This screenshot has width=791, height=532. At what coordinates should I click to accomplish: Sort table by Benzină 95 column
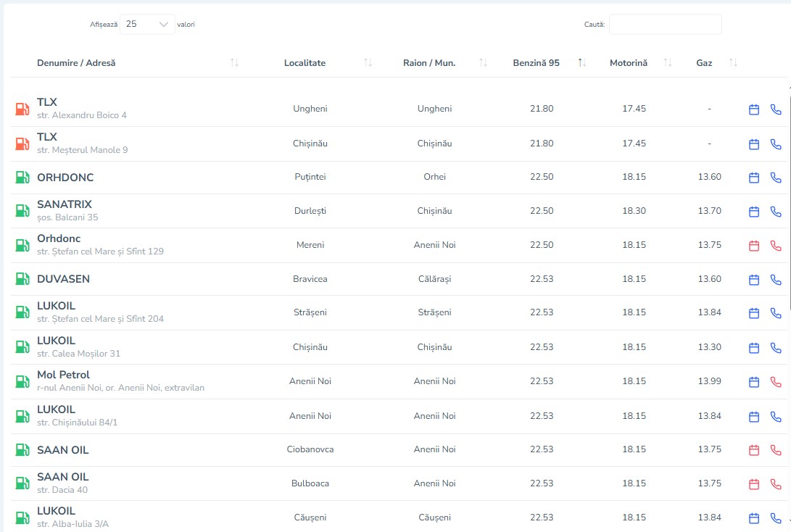coord(535,63)
